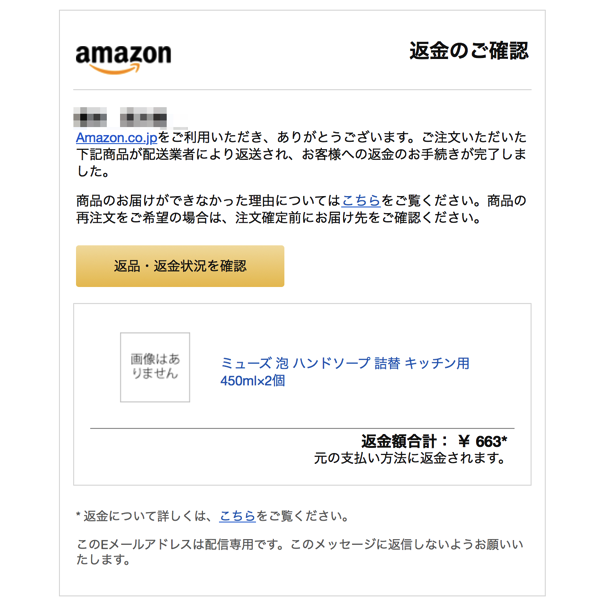
Task: Click the orange smile arrow under amazon
Action: coord(115,70)
